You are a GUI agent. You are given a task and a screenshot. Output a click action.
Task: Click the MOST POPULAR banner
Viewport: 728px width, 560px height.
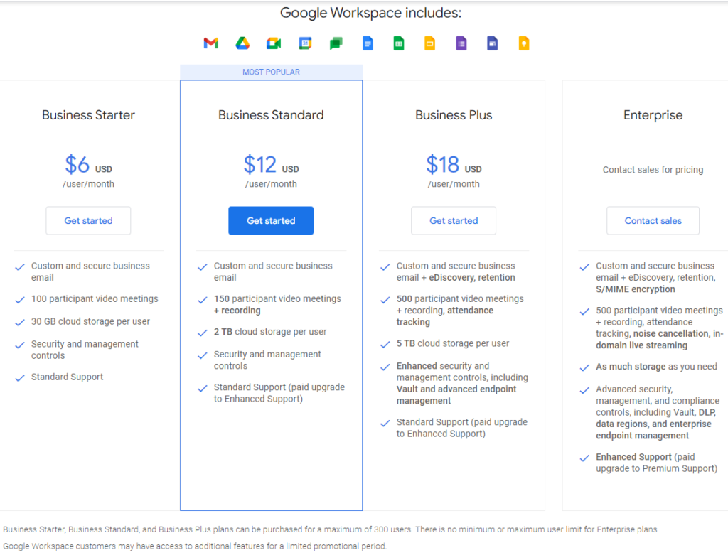coord(271,72)
